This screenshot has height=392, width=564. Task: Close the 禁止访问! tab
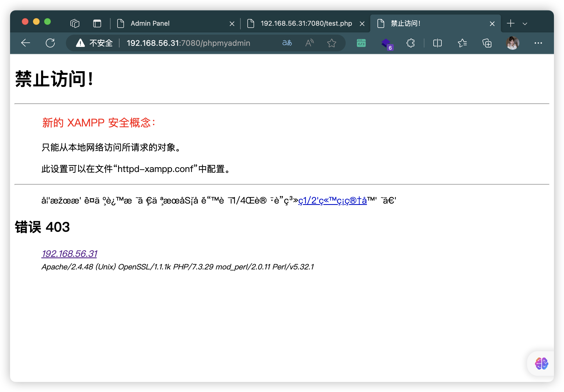pyautogui.click(x=492, y=24)
